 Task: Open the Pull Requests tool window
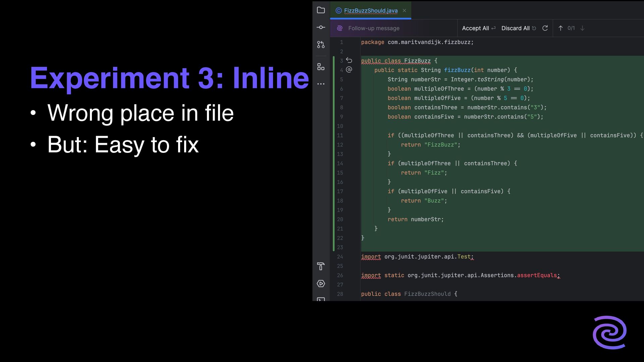pyautogui.click(x=321, y=45)
